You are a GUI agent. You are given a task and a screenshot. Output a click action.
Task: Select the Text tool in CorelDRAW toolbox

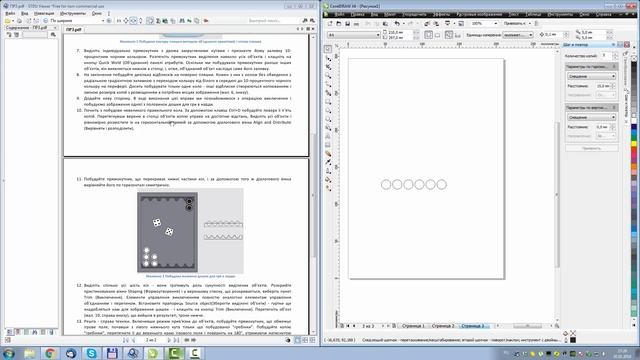coord(328,136)
